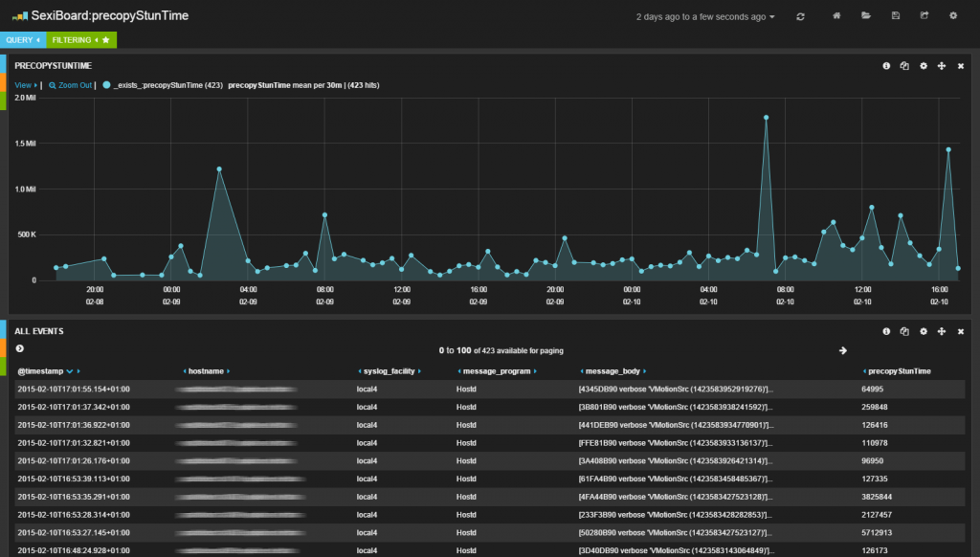Open the load dashboard folder icon

pos(866,16)
